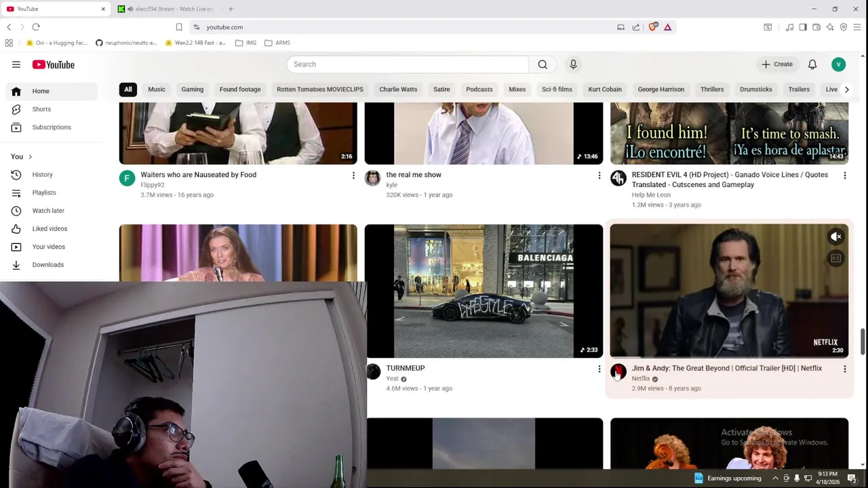Viewport: 868px width, 488px height.
Task: Open the browser main hamburger menu
Action: (857, 27)
